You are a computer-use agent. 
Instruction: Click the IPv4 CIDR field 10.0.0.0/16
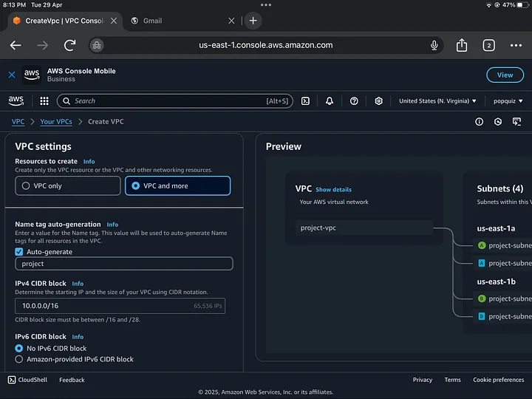click(x=120, y=306)
